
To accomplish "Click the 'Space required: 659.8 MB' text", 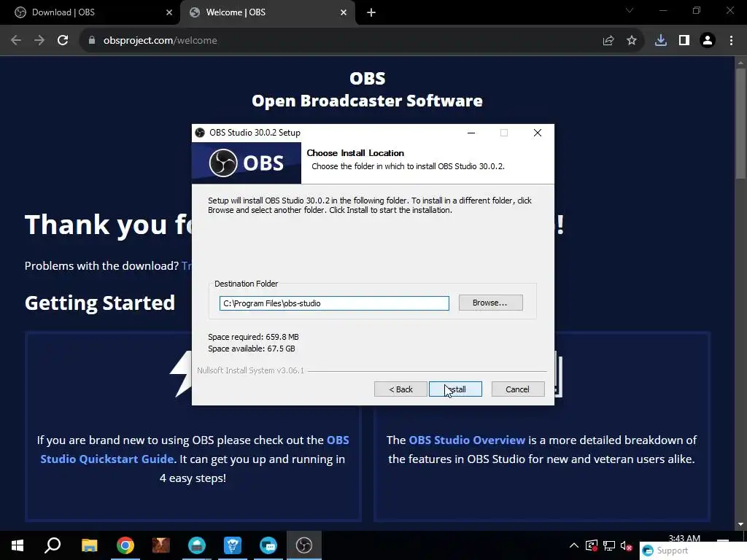I will 253,337.
